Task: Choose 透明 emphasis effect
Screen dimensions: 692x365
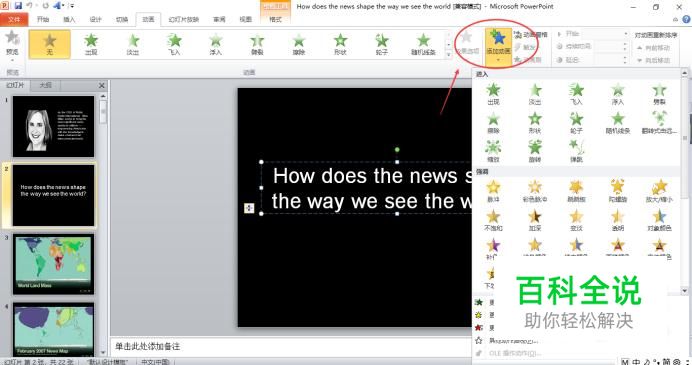Action: click(x=618, y=220)
